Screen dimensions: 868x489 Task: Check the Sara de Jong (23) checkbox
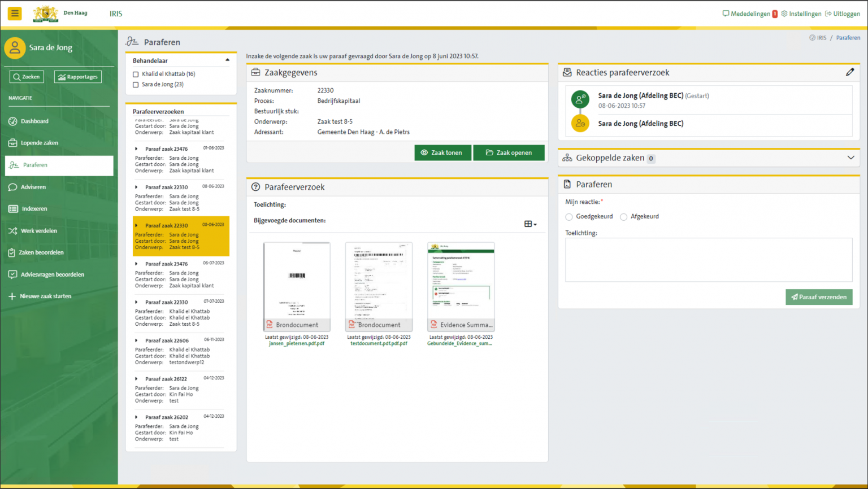[x=136, y=85]
